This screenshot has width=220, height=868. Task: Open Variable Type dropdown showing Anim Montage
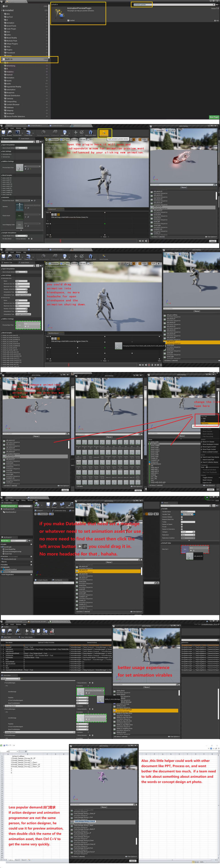pyautogui.click(x=187, y=515)
